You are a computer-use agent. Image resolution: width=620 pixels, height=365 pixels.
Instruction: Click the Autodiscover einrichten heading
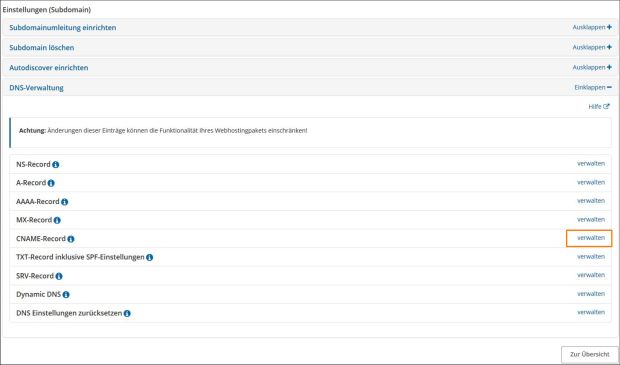click(49, 68)
